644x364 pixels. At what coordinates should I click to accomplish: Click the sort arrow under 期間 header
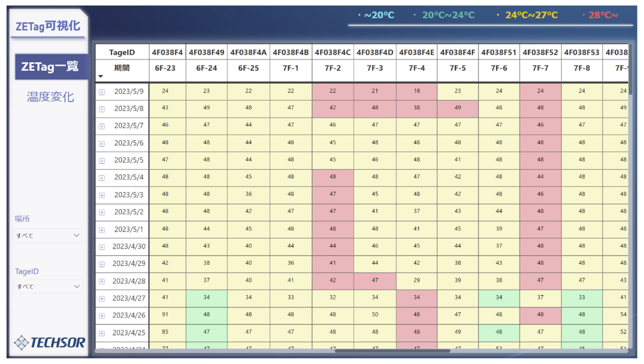pos(100,76)
